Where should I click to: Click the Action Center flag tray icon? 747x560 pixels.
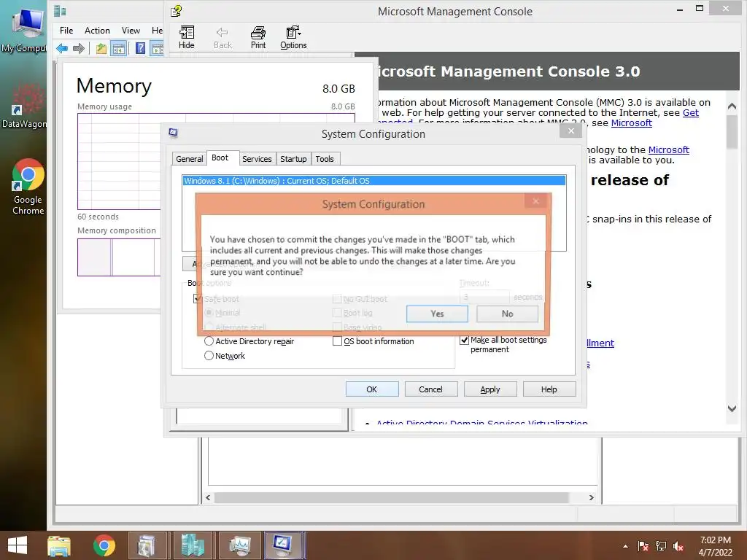coord(643,546)
